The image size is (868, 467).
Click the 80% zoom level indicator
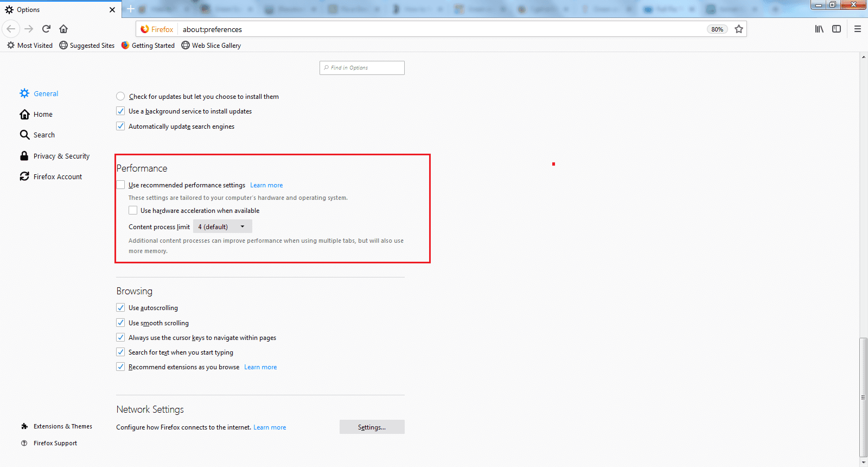717,29
